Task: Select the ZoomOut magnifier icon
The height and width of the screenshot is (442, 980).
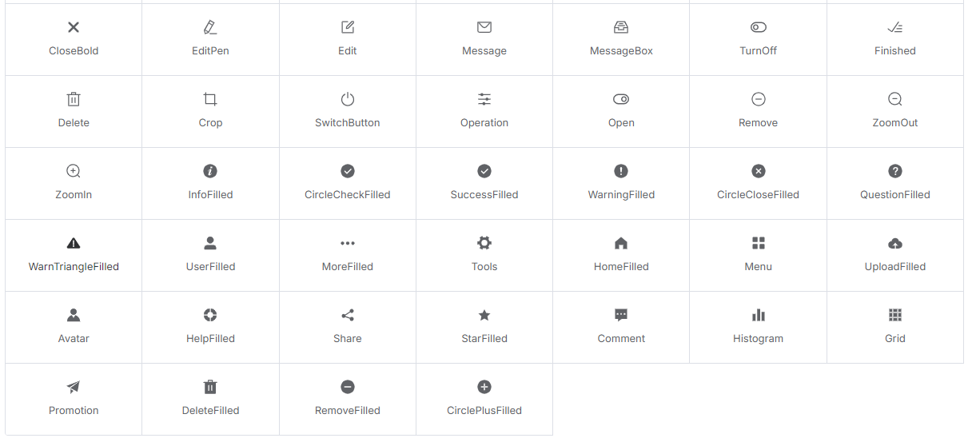Action: (x=895, y=99)
